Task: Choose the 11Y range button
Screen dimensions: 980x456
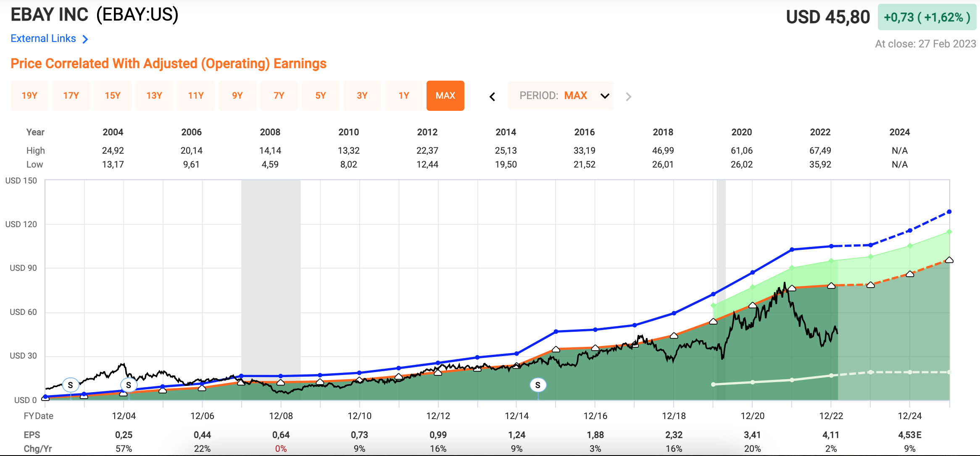Action: 196,96
